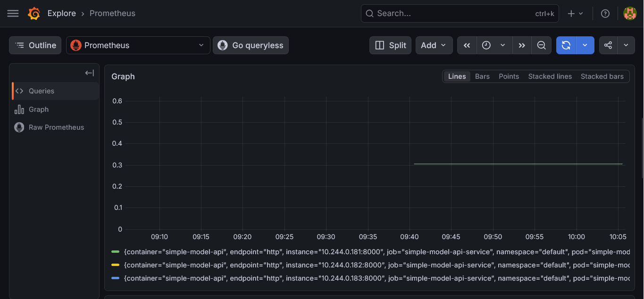Choose Bars graph style
The image size is (644, 299).
click(482, 76)
